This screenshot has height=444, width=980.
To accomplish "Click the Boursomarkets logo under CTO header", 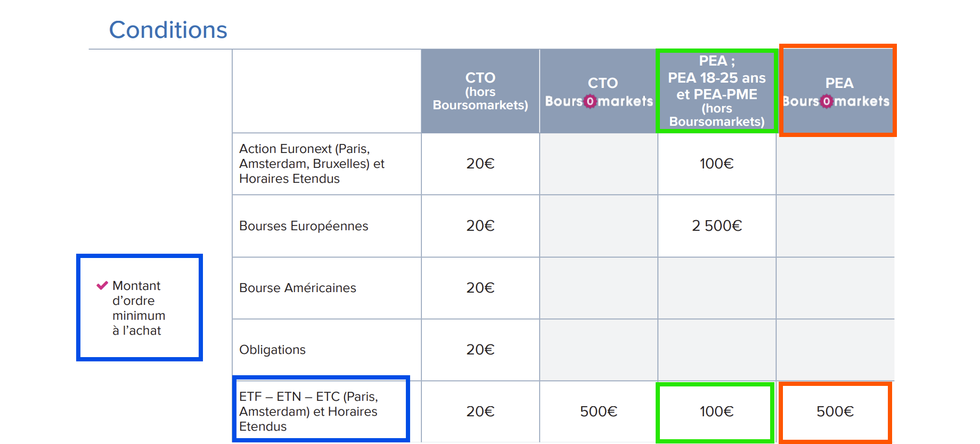I will [x=599, y=101].
